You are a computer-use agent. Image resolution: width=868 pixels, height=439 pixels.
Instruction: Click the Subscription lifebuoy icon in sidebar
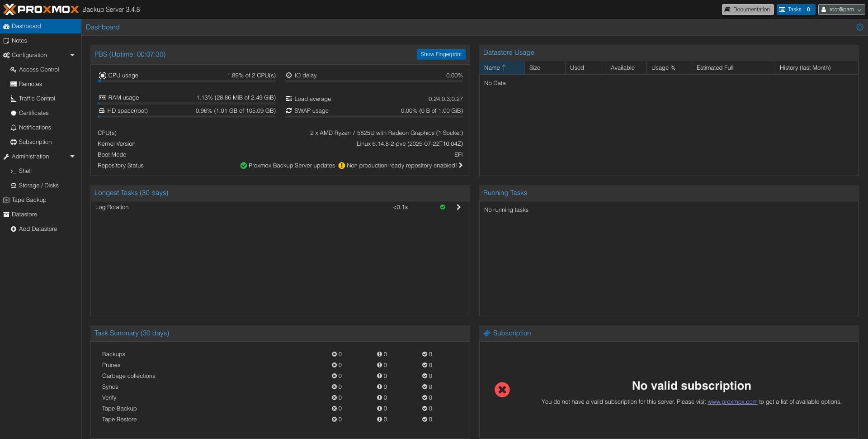14,142
